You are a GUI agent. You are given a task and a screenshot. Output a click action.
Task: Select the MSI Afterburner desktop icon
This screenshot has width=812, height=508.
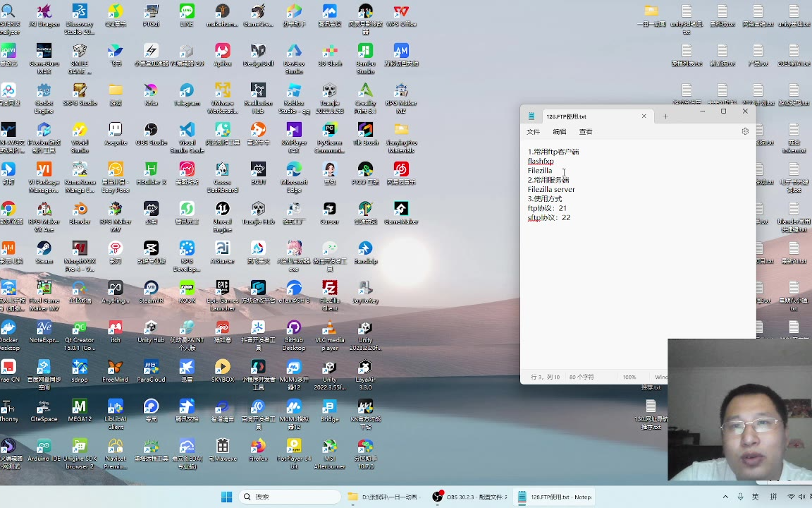[330, 454]
